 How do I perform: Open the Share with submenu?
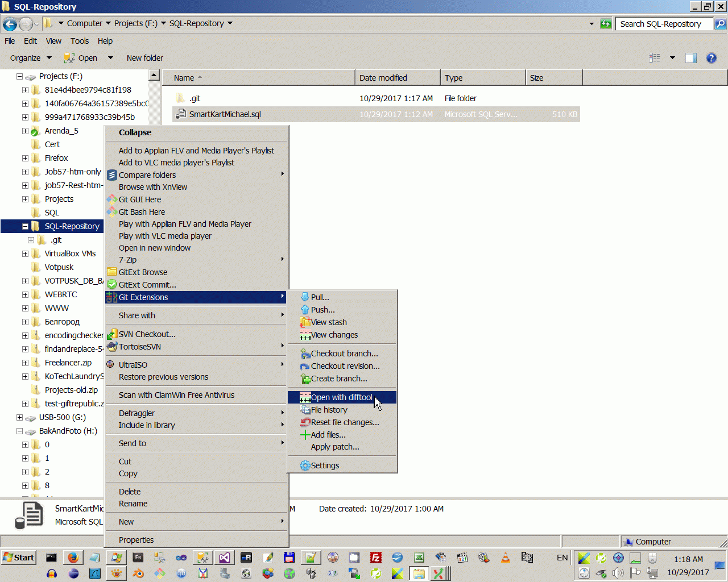point(196,315)
